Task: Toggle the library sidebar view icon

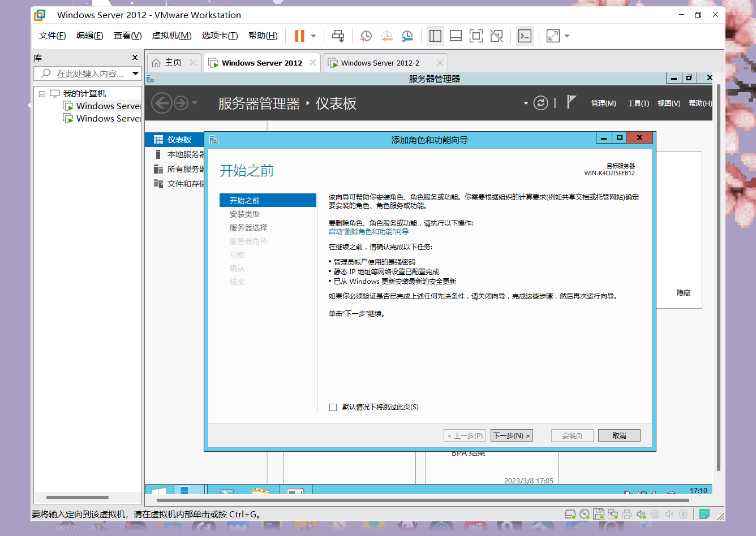Action: (435, 36)
